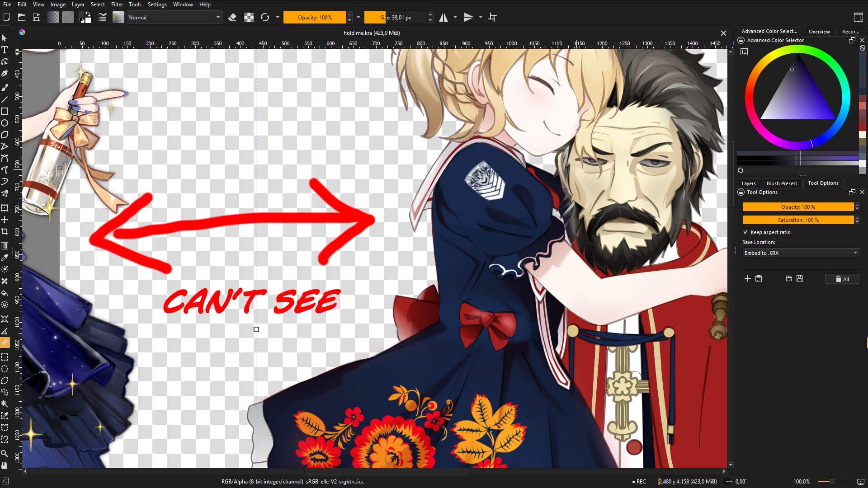
Task: Select the Pan hand tool
Action: tap(5, 465)
